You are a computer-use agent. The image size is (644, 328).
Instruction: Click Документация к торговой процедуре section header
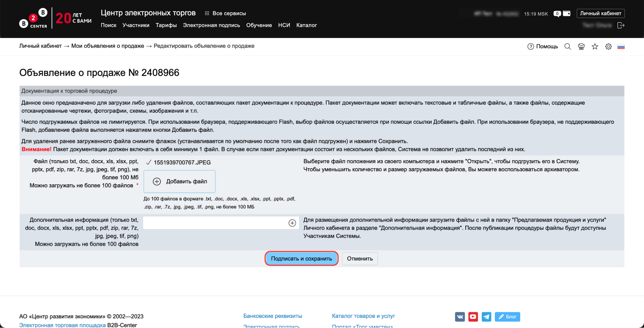pyautogui.click(x=322, y=91)
